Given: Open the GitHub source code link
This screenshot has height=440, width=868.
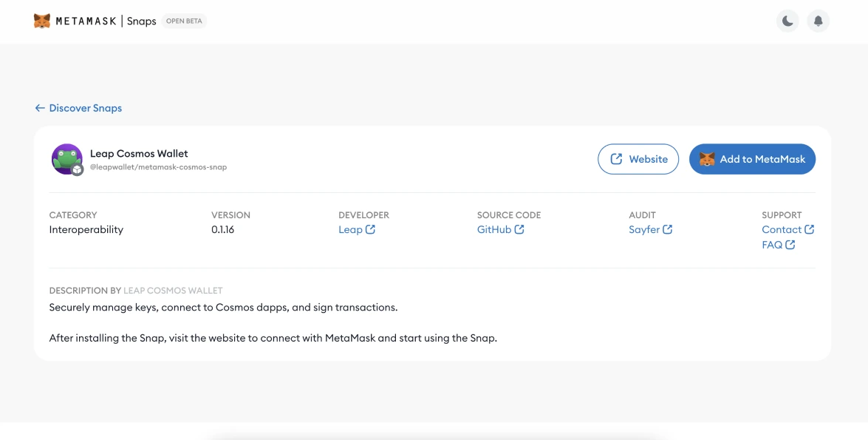Looking at the screenshot, I should pyautogui.click(x=500, y=229).
